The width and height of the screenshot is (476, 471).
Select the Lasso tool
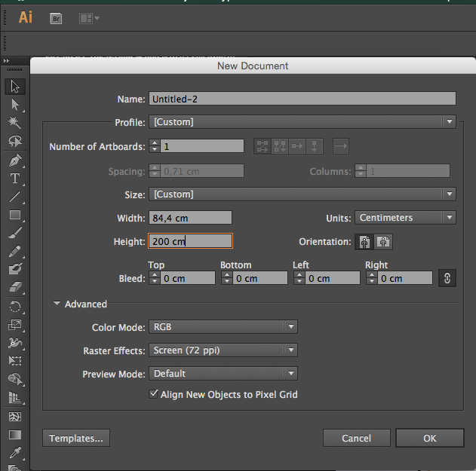15,141
